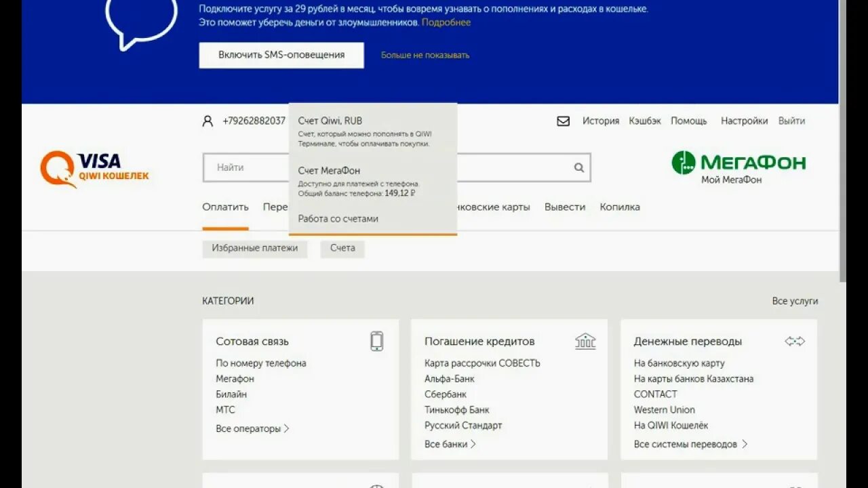The height and width of the screenshot is (488, 868).
Task: Switch to the Банковские карты tab
Action: click(494, 207)
